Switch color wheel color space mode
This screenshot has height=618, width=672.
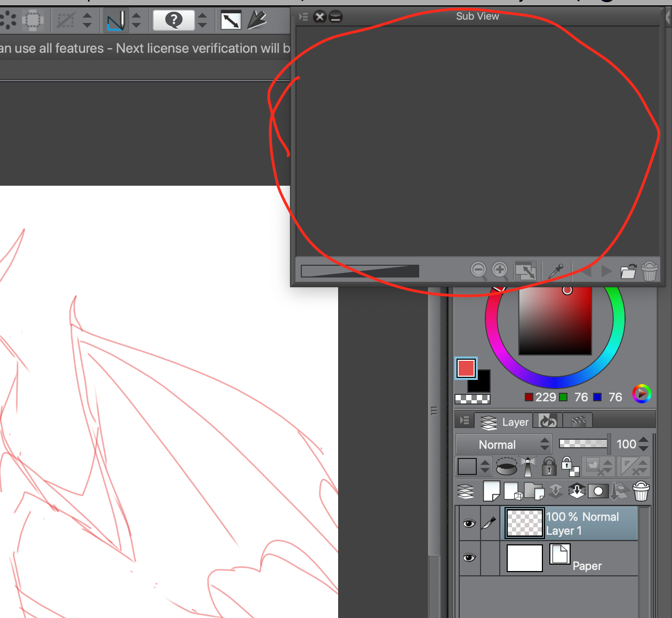click(642, 394)
